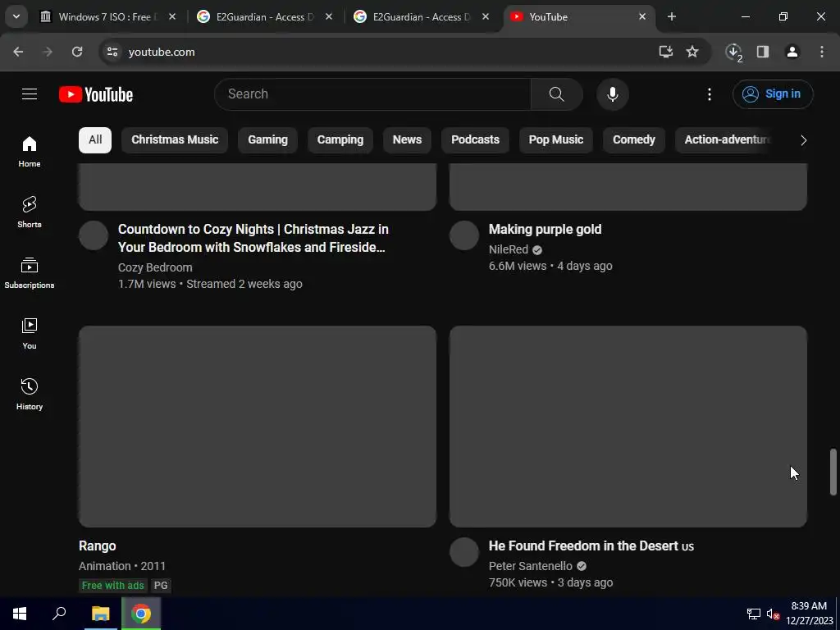
Task: Open Shorts from sidebar
Action: 30,212
